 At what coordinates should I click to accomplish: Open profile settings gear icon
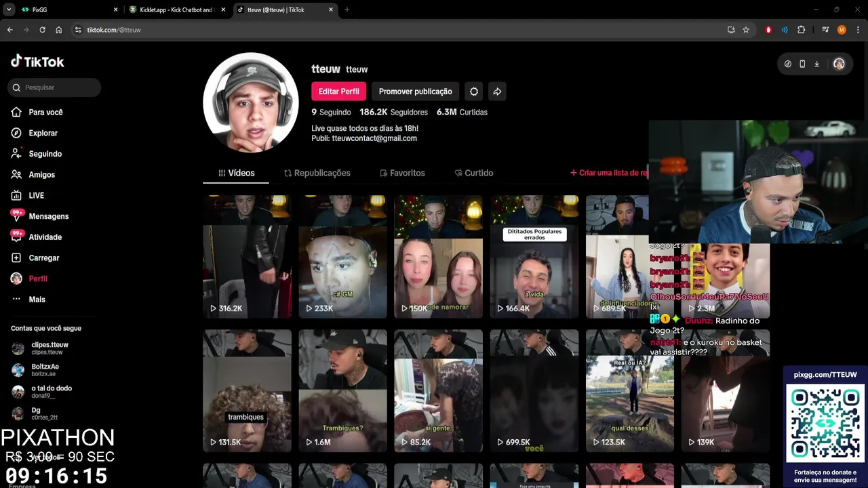click(x=474, y=91)
